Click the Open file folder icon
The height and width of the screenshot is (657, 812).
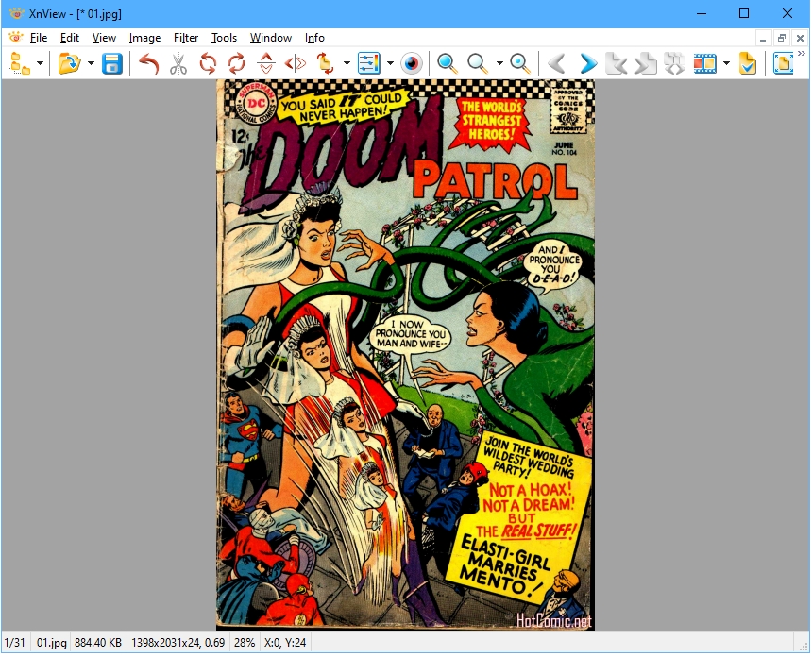69,63
